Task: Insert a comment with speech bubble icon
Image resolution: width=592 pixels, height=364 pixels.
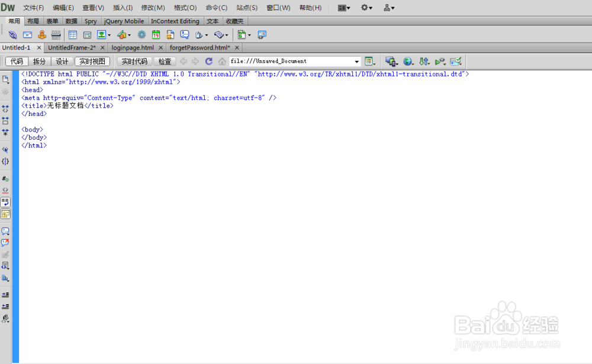Action: click(185, 35)
